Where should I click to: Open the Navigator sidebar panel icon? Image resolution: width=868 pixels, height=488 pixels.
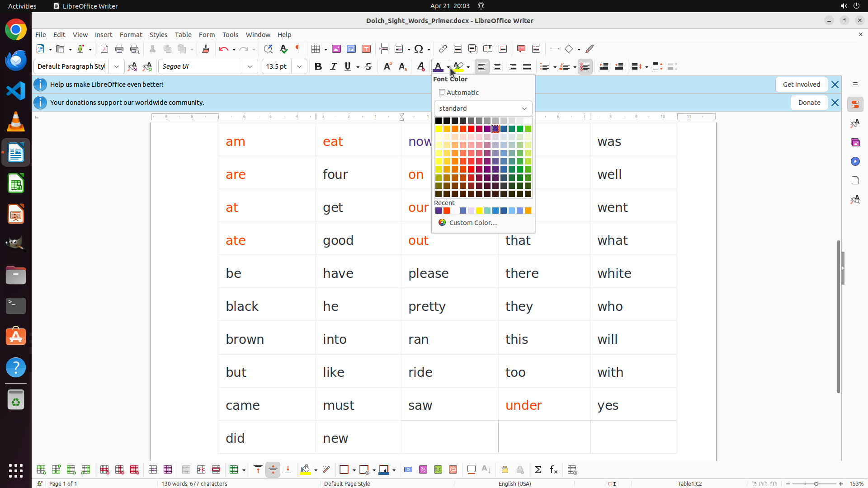click(855, 161)
